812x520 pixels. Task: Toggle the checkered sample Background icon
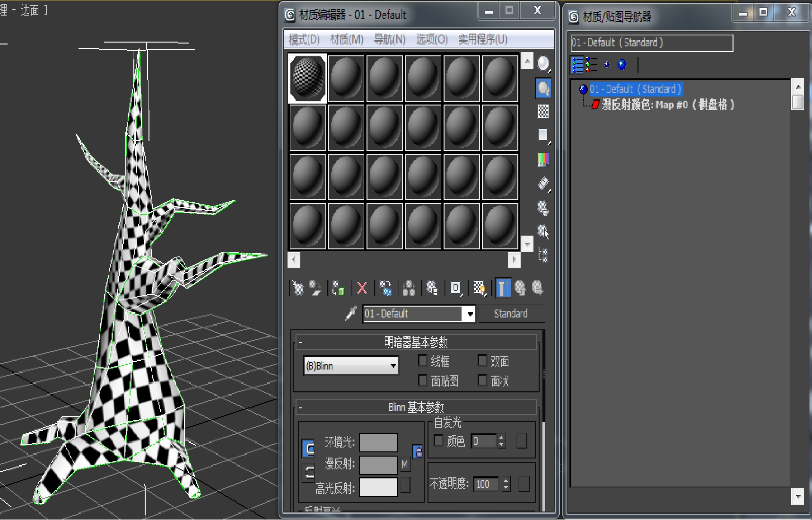[x=543, y=112]
